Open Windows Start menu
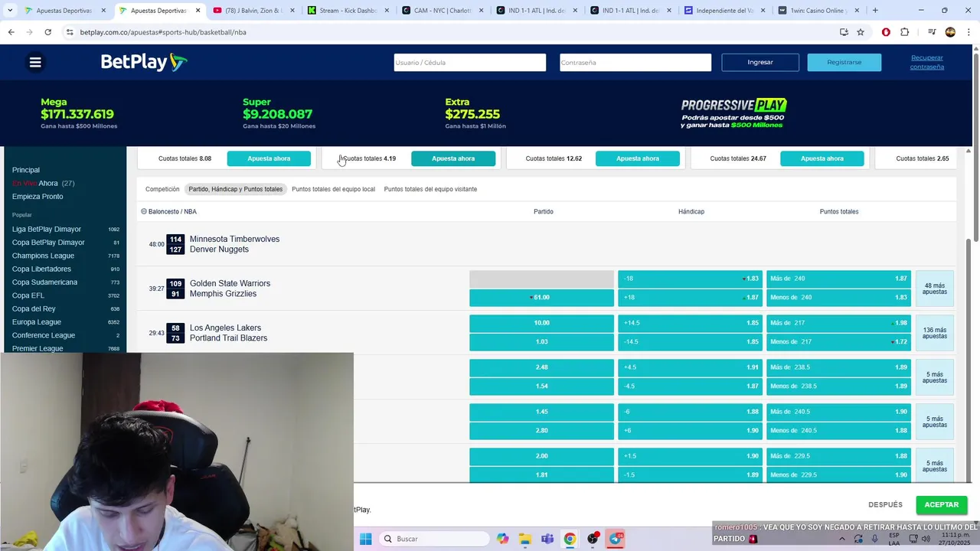 pyautogui.click(x=365, y=539)
